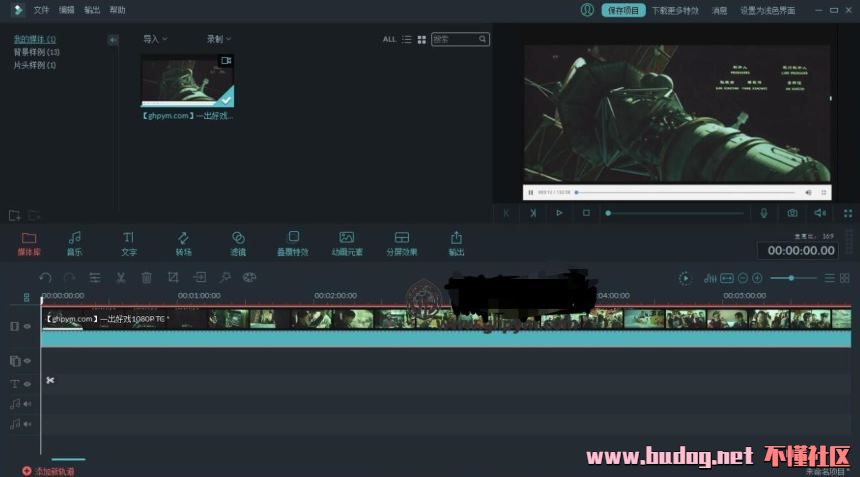Click the 输出 export tab icon
Image resolution: width=860 pixels, height=477 pixels.
[x=456, y=243]
